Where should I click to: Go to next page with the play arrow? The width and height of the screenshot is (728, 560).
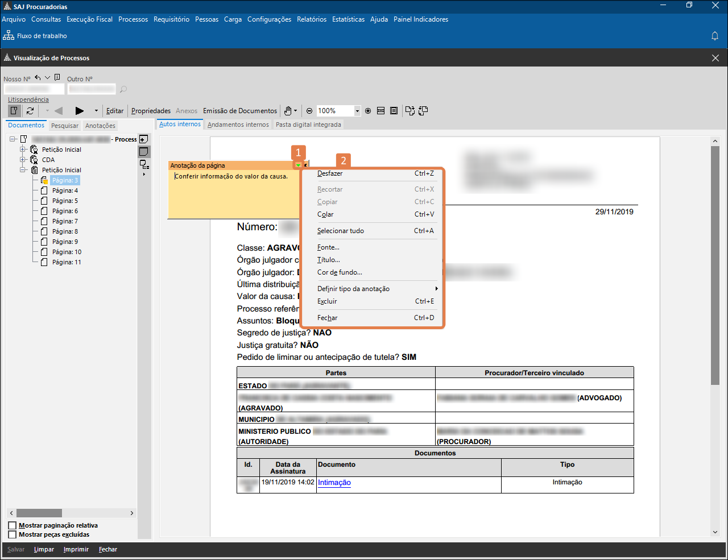[x=80, y=111]
